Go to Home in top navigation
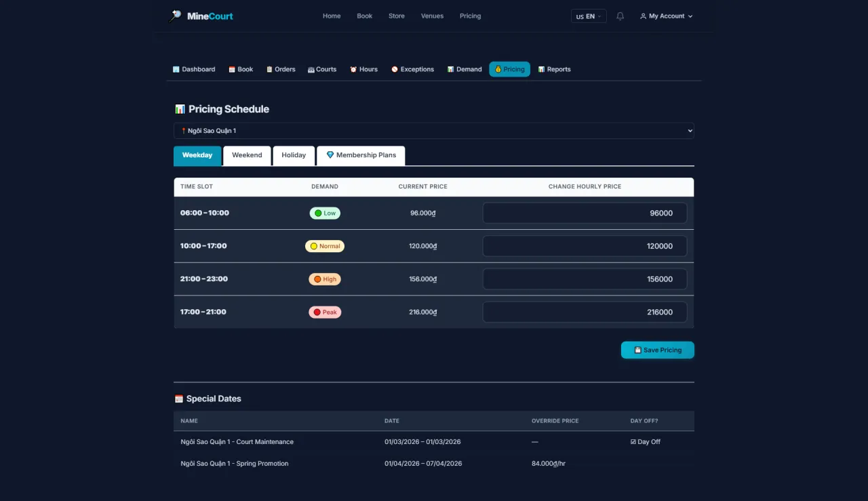Viewport: 868px width, 501px height. pyautogui.click(x=332, y=16)
